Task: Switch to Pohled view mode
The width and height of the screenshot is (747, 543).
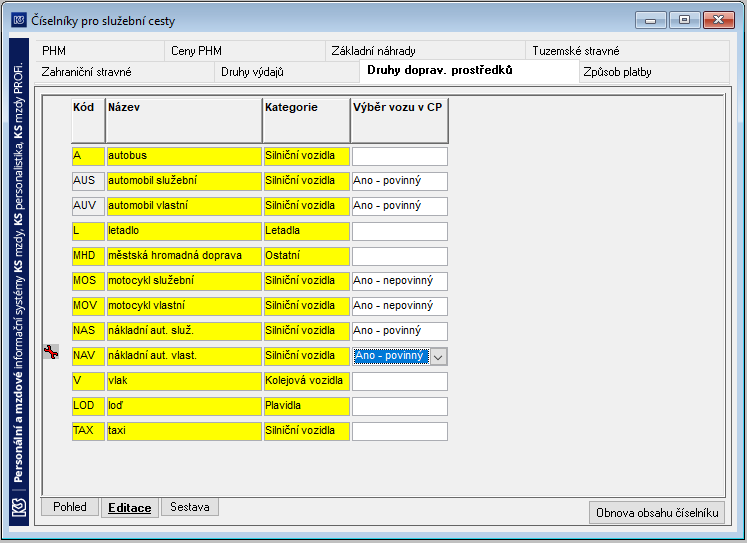Action: click(70, 507)
